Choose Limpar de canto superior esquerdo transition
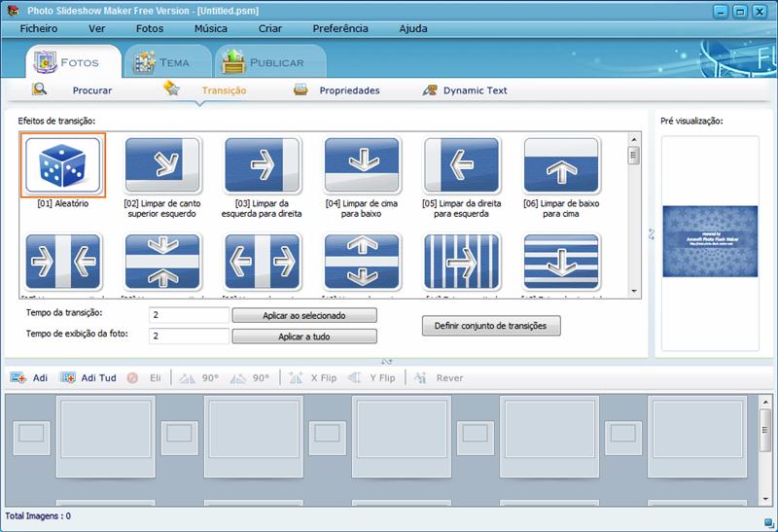 coord(162,166)
